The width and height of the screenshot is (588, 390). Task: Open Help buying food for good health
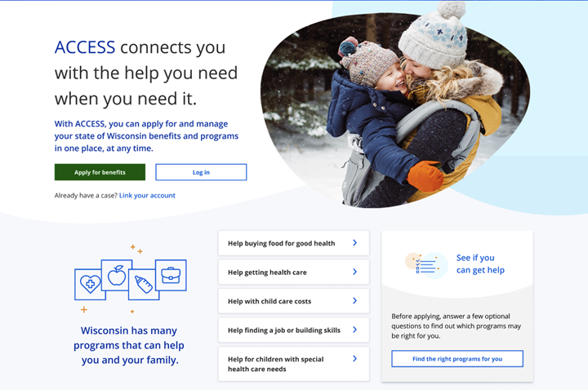click(x=294, y=243)
